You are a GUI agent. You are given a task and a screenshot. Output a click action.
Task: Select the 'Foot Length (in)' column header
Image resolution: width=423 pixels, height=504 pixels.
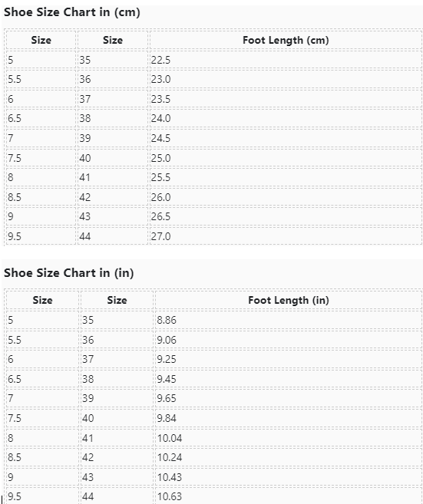coord(288,300)
